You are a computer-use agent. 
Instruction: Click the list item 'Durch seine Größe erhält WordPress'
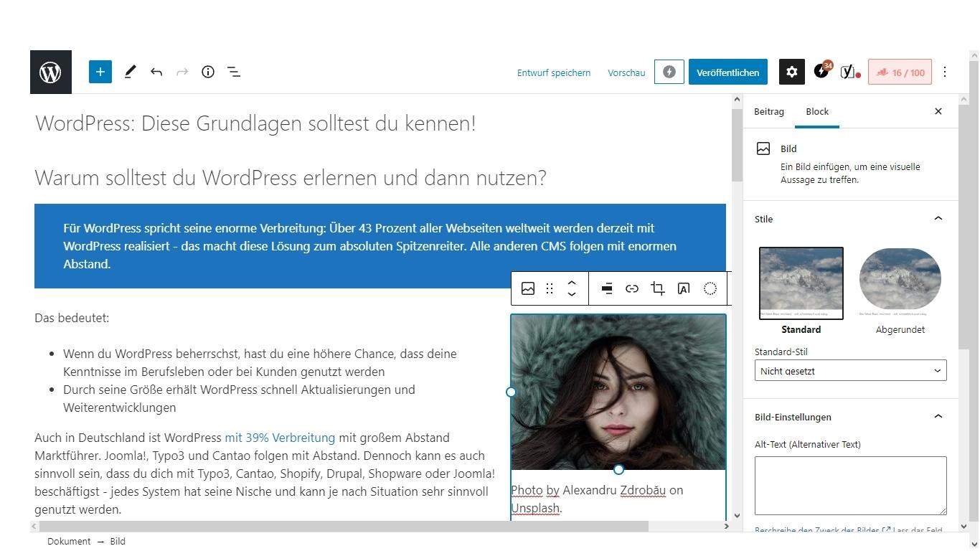pyautogui.click(x=239, y=398)
